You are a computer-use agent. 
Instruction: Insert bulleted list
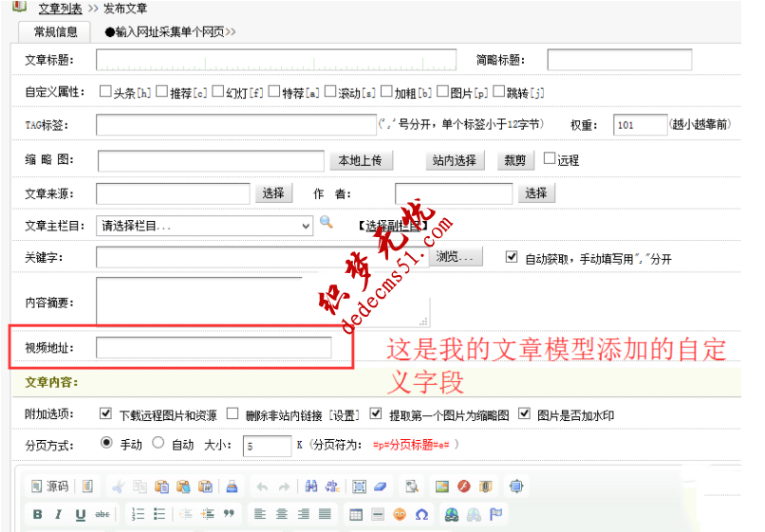click(x=159, y=514)
